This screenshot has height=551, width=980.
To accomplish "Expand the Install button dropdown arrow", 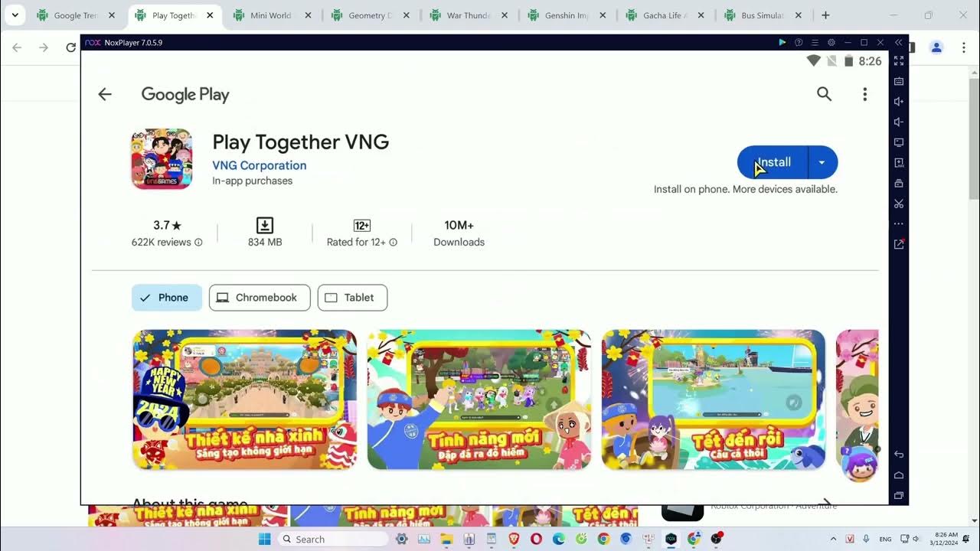I will point(822,162).
